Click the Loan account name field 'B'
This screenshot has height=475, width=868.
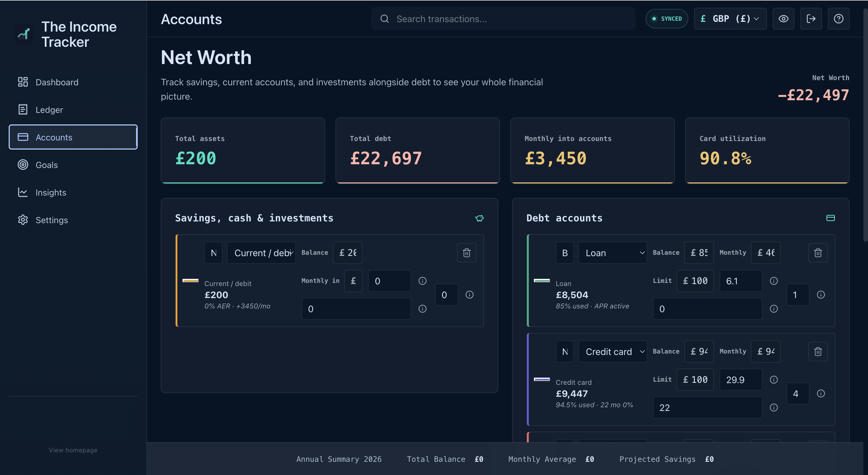[565, 253]
